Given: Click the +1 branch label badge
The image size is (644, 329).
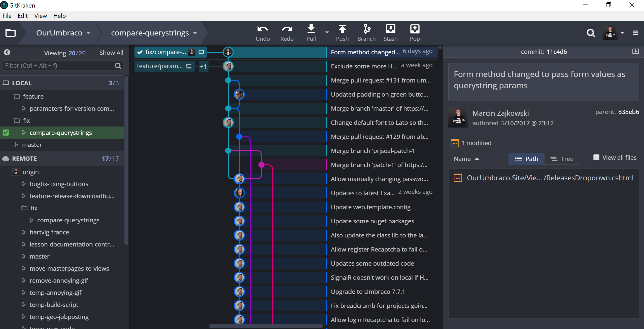Looking at the screenshot, I should click(203, 66).
